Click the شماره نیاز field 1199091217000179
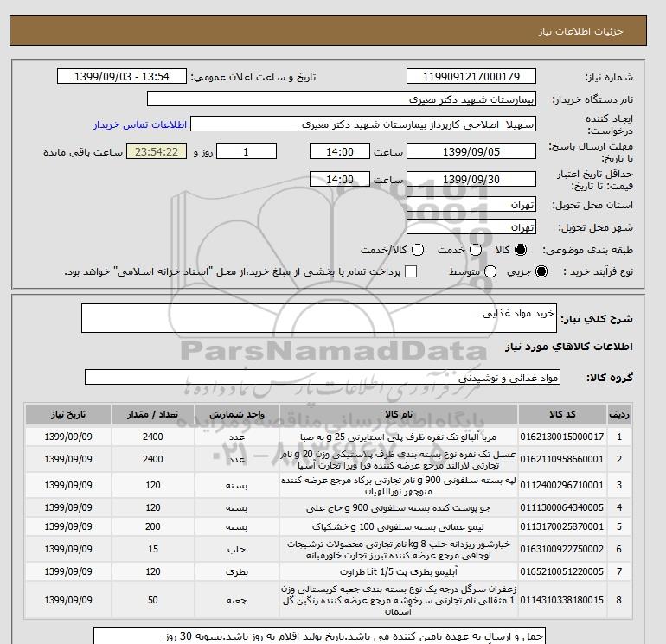Screen dimensions: 666x644 tap(471, 76)
